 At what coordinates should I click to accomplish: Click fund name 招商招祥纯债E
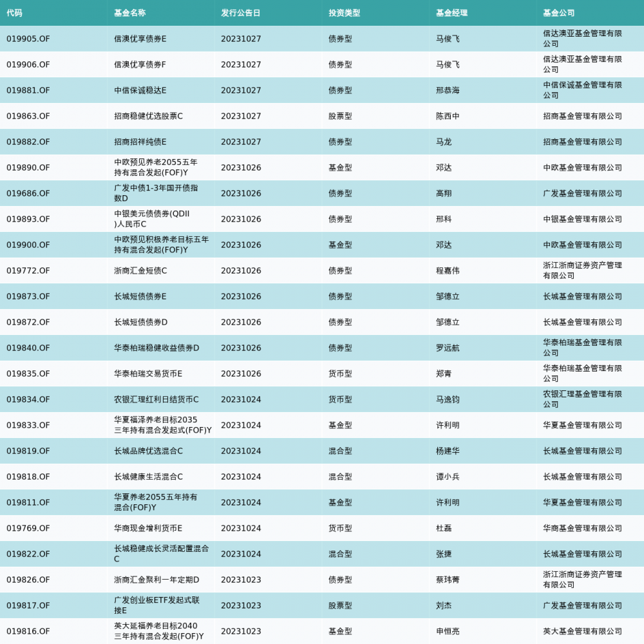(x=140, y=142)
